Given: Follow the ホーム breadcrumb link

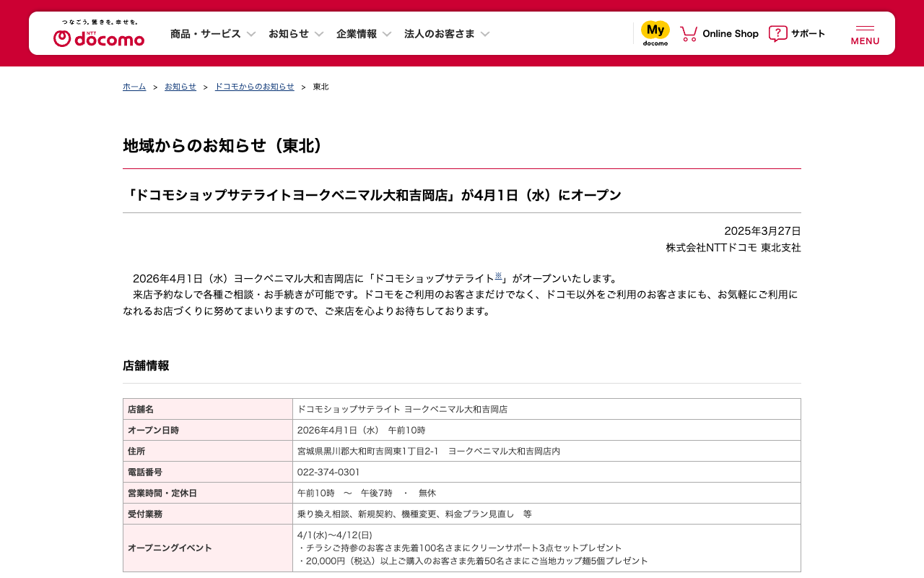Looking at the screenshot, I should [134, 87].
